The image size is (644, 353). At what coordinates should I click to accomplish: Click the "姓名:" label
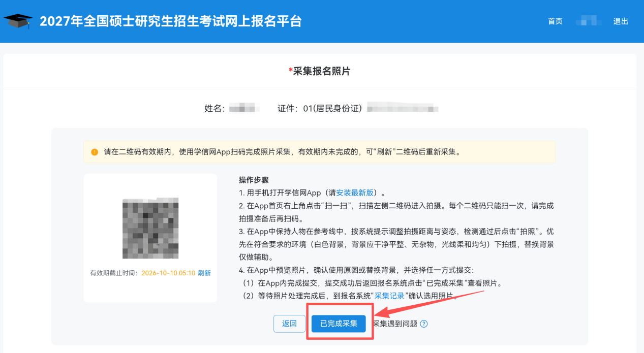pos(214,109)
